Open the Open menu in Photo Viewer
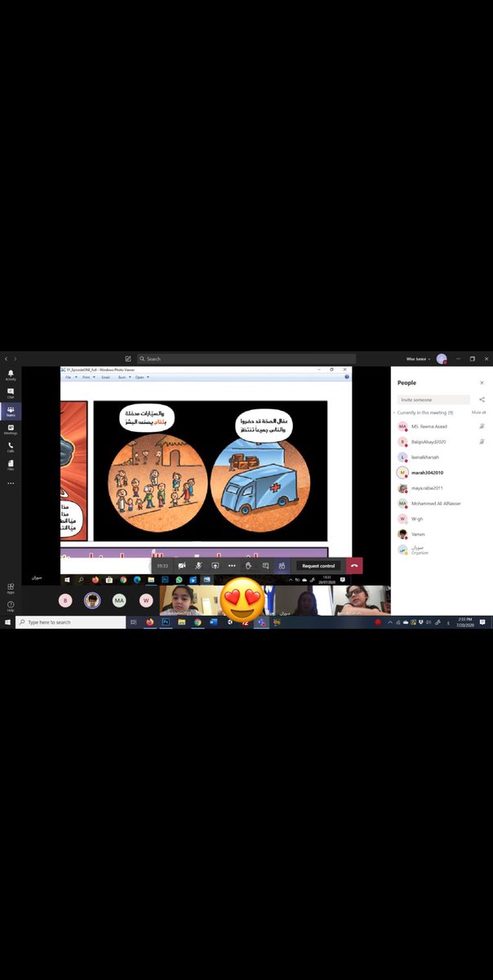 (x=140, y=377)
